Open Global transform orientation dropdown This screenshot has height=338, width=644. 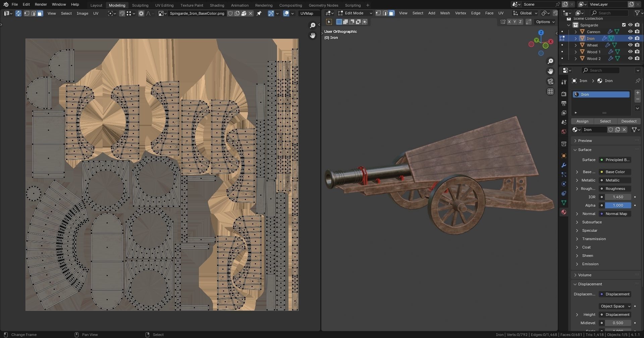pyautogui.click(x=525, y=13)
